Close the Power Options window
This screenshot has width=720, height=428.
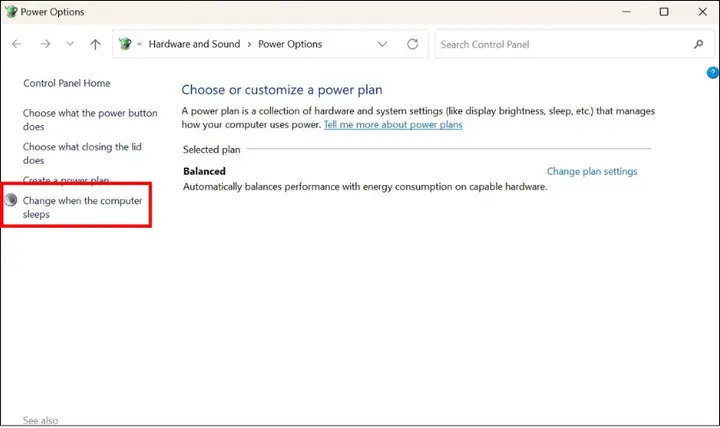[x=703, y=11]
